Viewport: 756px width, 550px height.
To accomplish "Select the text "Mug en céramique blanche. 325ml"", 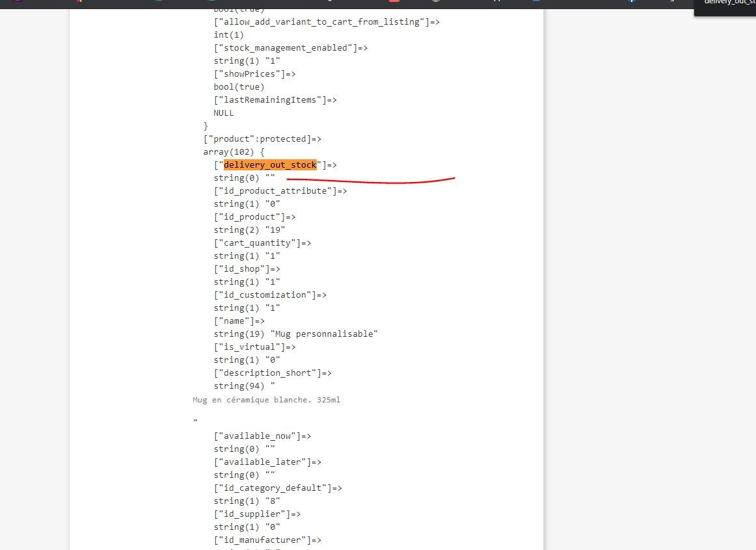I will pos(266,400).
